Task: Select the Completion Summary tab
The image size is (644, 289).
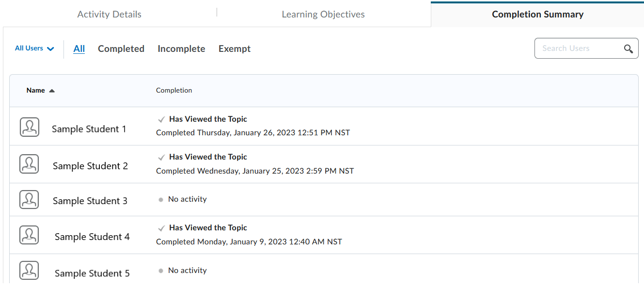Action: coord(537,14)
